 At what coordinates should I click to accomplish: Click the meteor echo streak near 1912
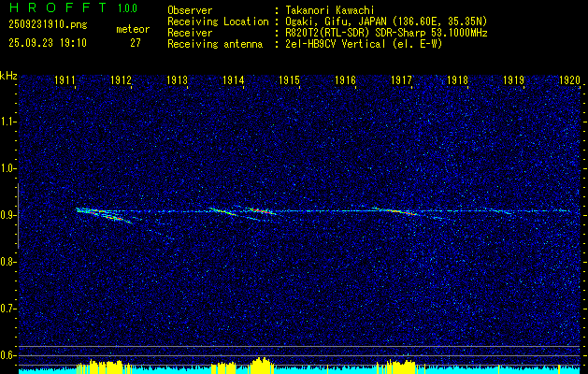click(104, 216)
